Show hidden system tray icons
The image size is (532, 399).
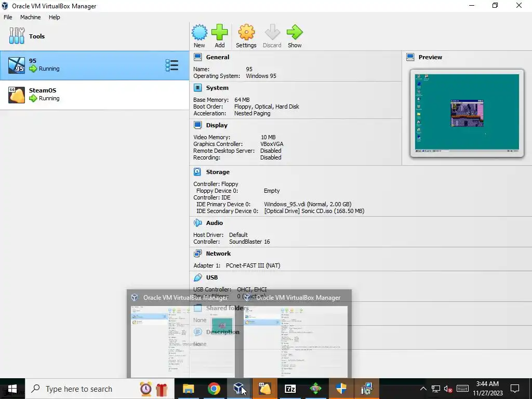pyautogui.click(x=423, y=389)
